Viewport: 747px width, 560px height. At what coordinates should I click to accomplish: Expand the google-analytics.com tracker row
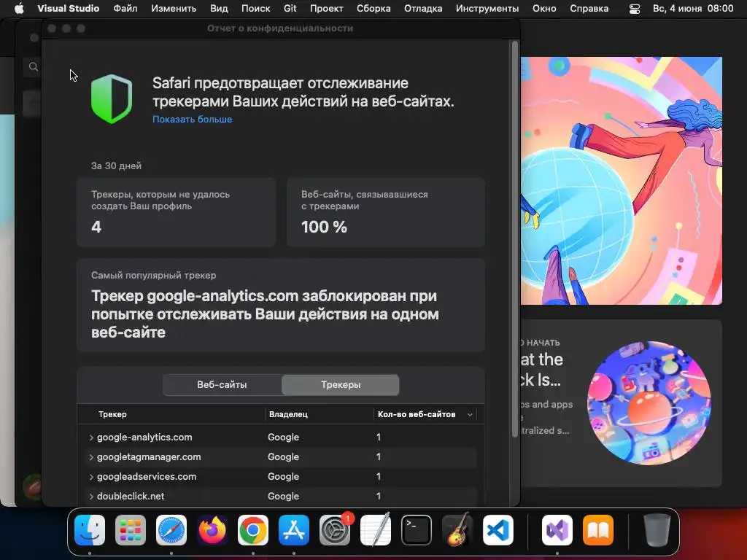tap(91, 437)
